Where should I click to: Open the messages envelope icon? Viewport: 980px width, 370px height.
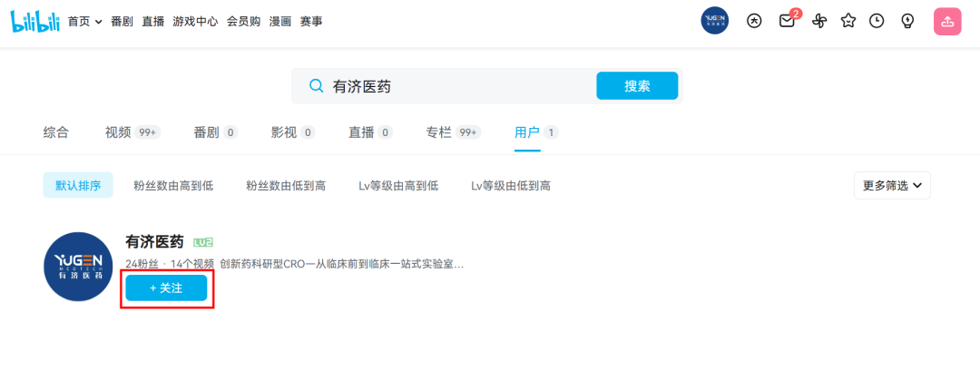[787, 21]
